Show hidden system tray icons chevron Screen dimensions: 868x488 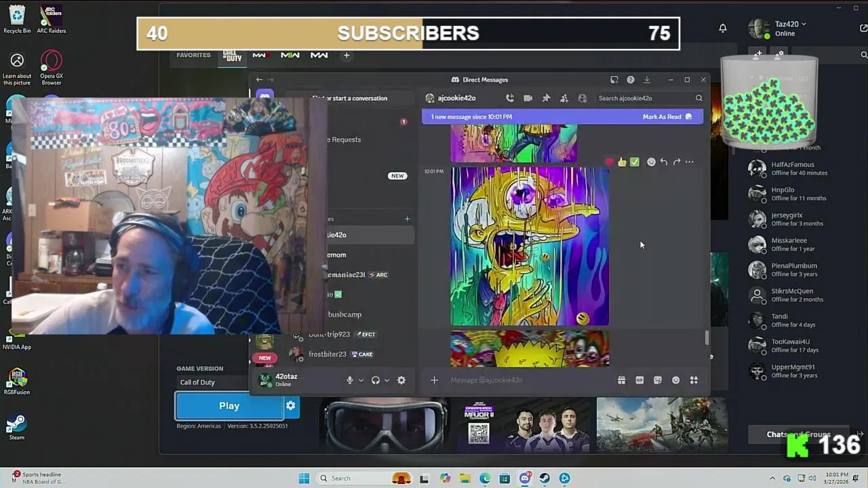772,479
